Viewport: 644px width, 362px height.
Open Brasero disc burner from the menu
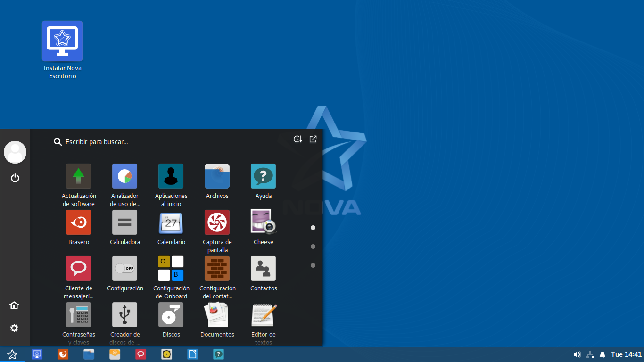click(x=78, y=222)
